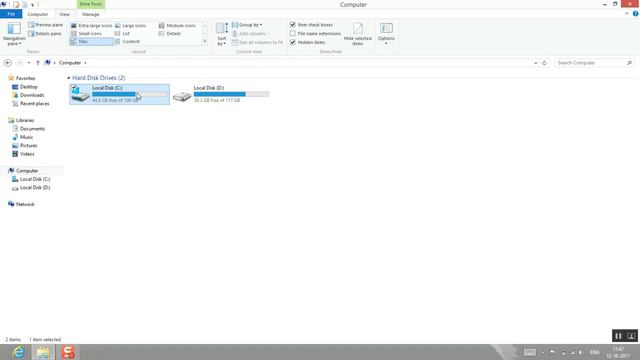Click Drive Tools contextual tab header
Viewport: 640px width, 360px height.
click(x=91, y=4)
